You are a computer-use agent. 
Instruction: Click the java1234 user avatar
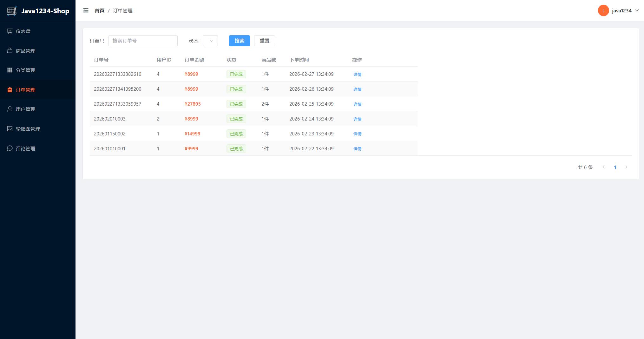click(603, 10)
